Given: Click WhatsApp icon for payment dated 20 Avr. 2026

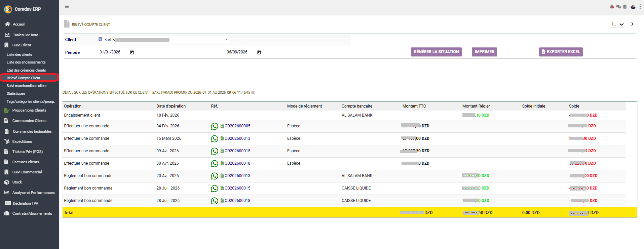Looking at the screenshot, I should (x=215, y=176).
